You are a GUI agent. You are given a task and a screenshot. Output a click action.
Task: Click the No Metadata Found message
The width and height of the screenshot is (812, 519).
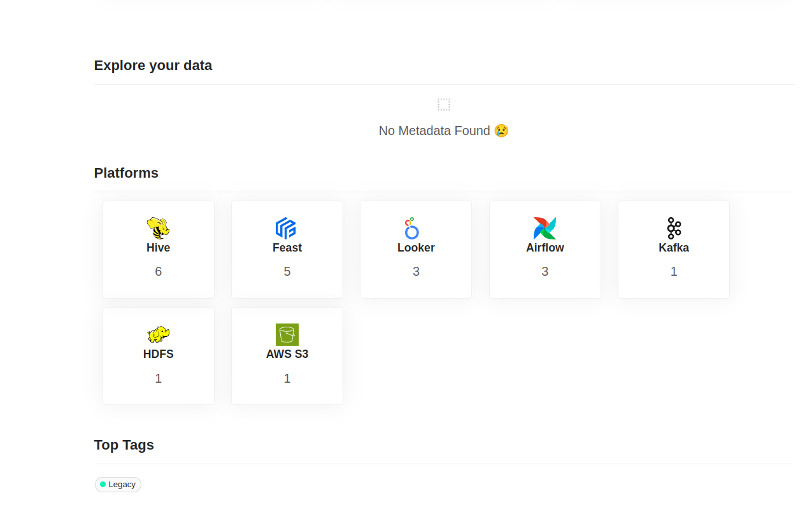click(x=443, y=131)
